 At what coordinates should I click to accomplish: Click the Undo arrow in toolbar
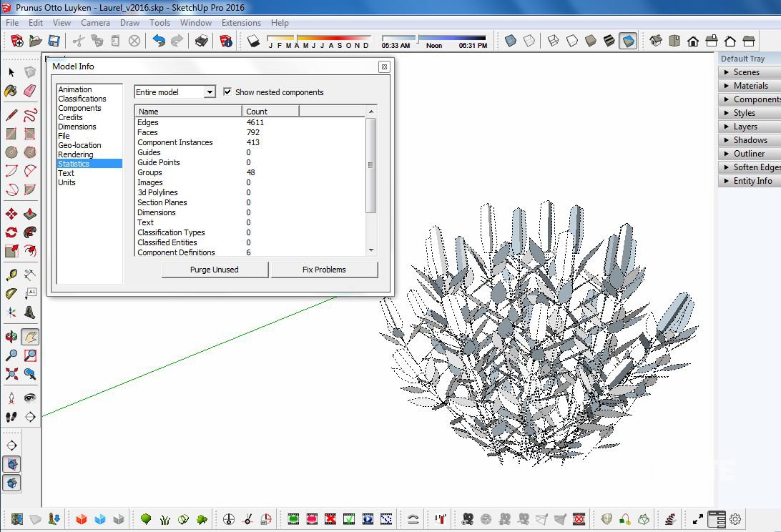[159, 41]
